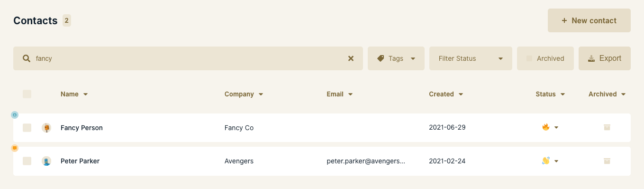The width and height of the screenshot is (644, 189).
Task: Click Peter Parker's waving hand status emoji
Action: 545,161
